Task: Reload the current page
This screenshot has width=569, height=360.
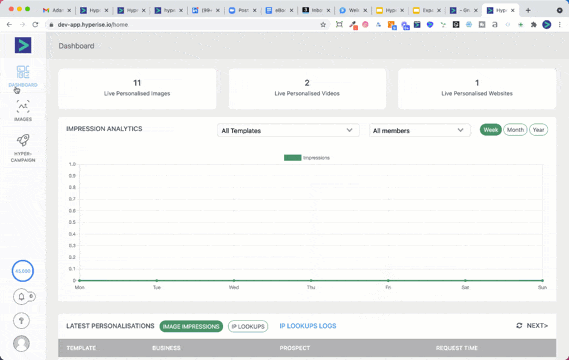Action: pos(35,24)
